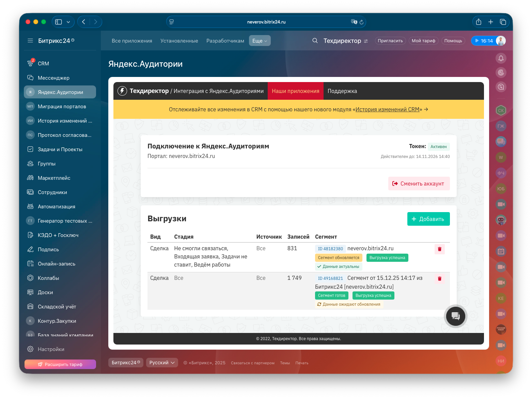
Task: Open the floating support chat widget
Action: 456,316
